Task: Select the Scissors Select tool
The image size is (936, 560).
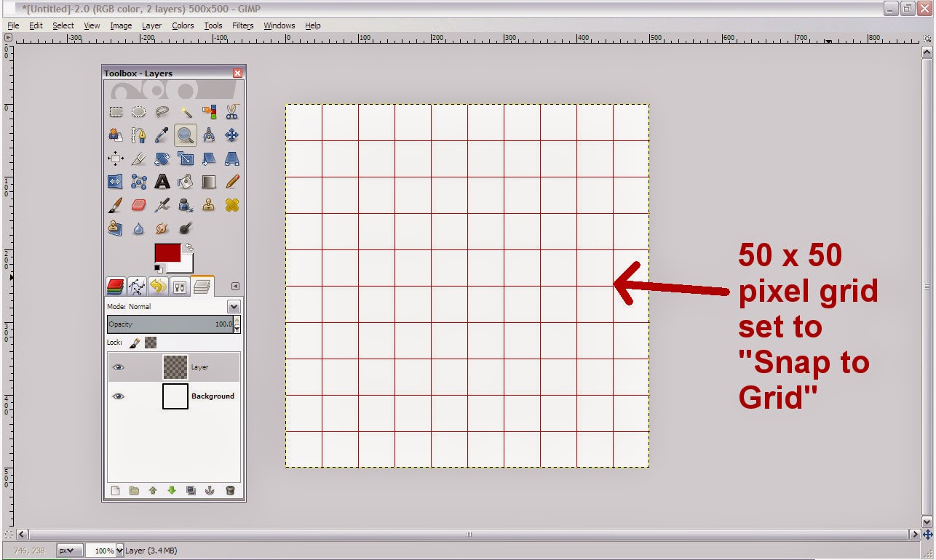Action: pyautogui.click(x=231, y=112)
